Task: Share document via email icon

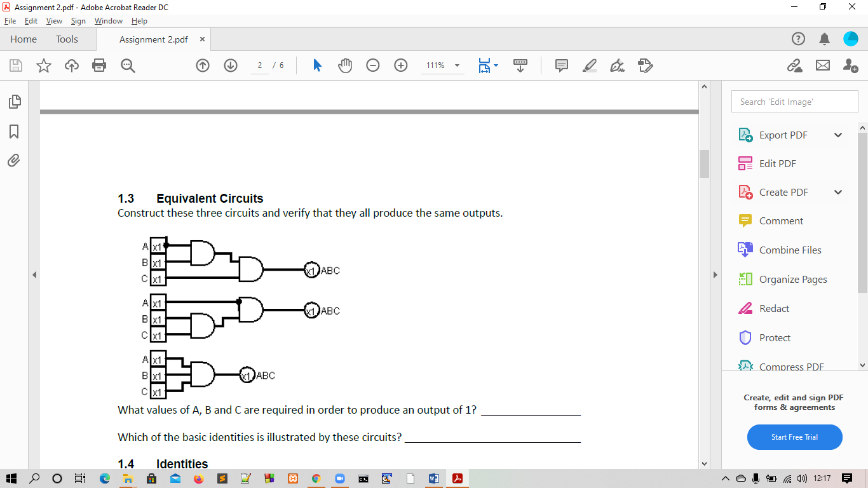Action: point(823,65)
